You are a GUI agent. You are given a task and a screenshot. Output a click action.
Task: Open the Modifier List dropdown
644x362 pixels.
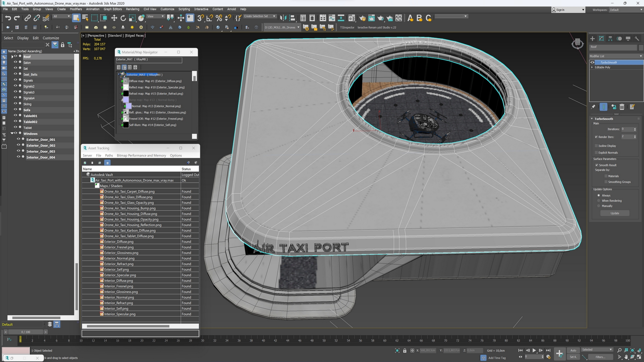pyautogui.click(x=616, y=56)
